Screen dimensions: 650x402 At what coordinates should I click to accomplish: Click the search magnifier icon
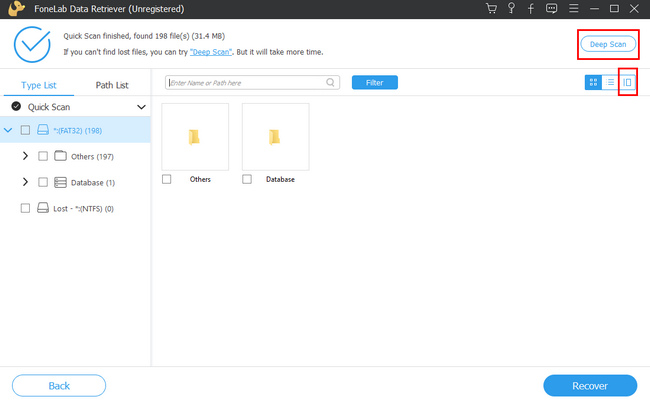pyautogui.click(x=330, y=82)
